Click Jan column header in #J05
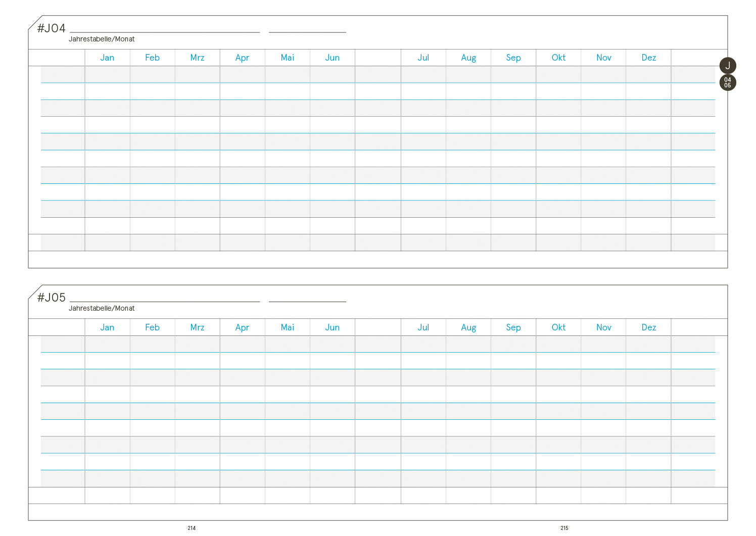756x536 pixels. 107,327
